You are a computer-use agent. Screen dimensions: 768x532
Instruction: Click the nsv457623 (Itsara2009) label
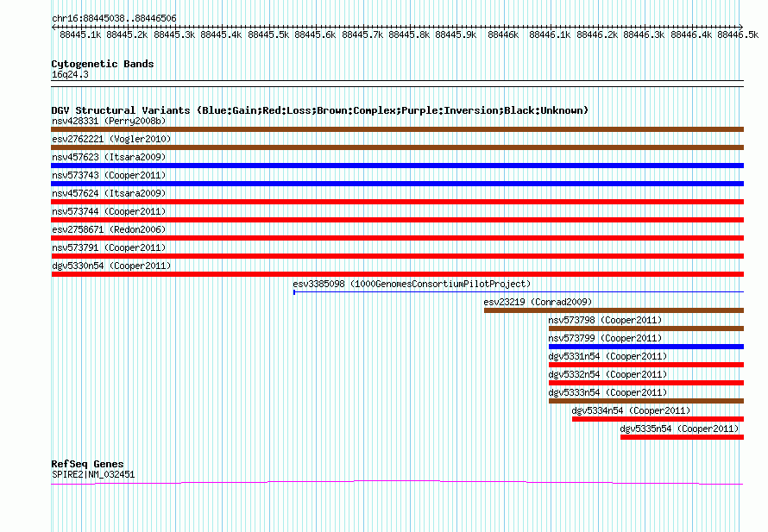click(109, 157)
